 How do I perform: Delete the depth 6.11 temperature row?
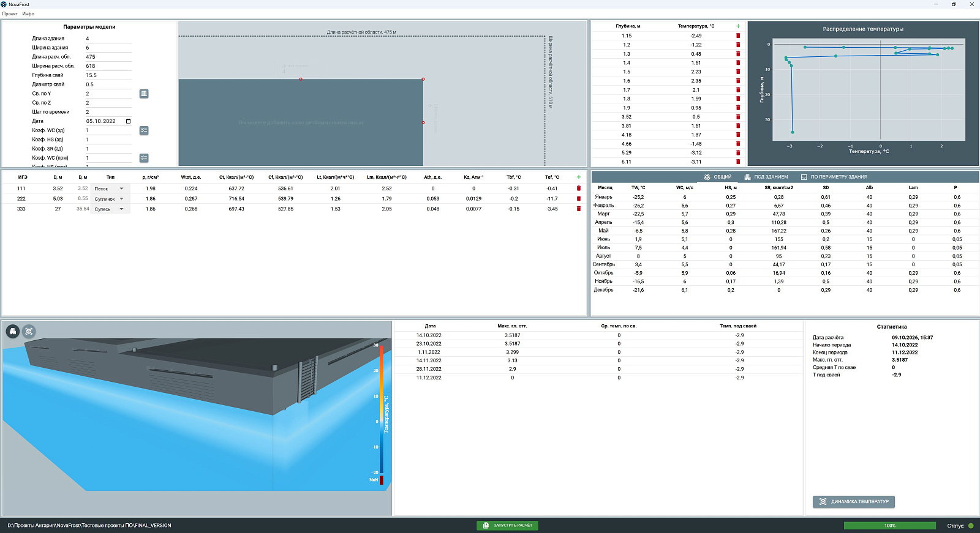(738, 162)
